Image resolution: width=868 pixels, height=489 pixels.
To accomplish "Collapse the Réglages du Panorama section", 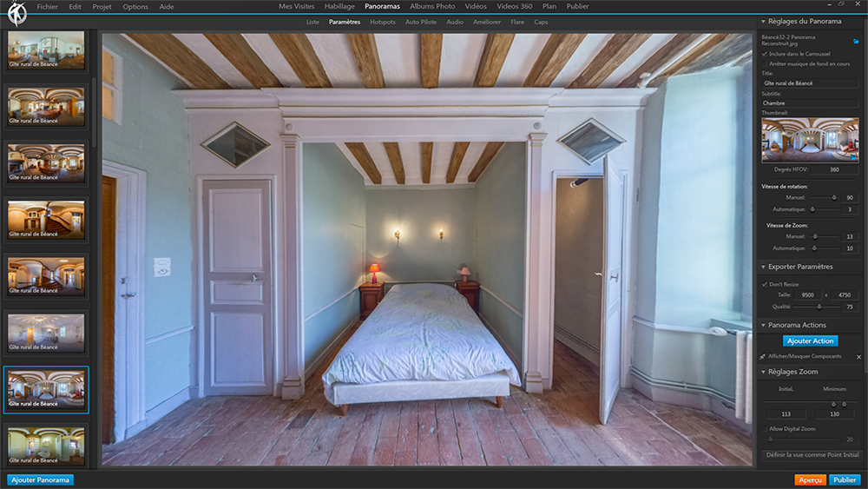I will pyautogui.click(x=763, y=22).
